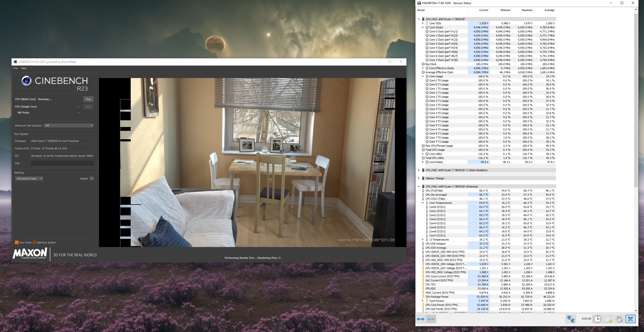Expand the L3 Temperatures row
The image size is (644, 332).
(423, 240)
